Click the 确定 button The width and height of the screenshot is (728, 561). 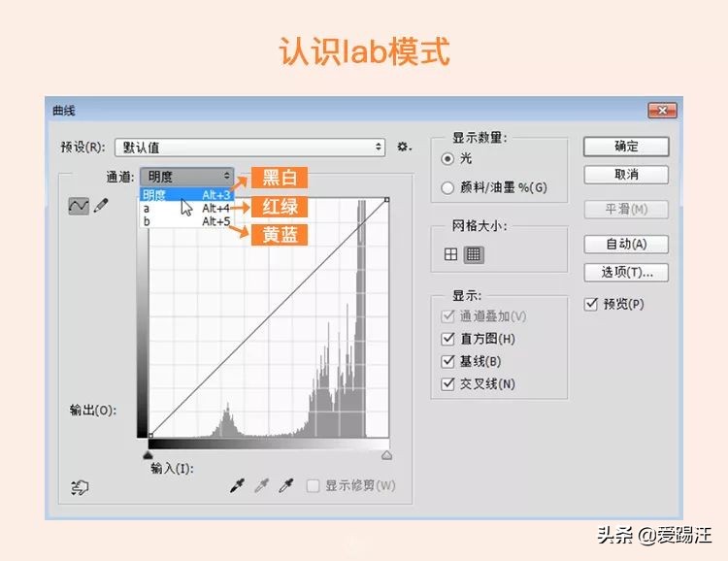click(626, 147)
